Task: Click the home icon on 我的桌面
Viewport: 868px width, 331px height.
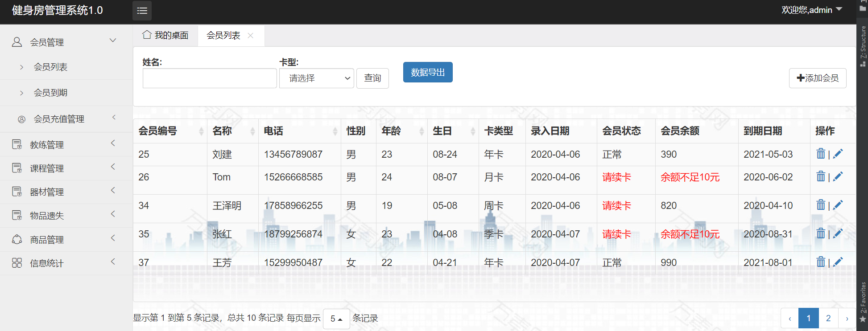Action: click(147, 35)
